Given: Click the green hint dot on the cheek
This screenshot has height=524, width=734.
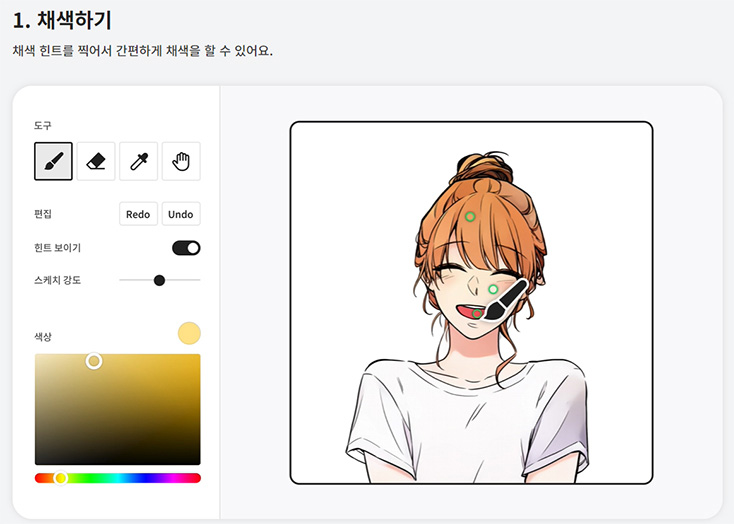Looking at the screenshot, I should coord(493,289).
